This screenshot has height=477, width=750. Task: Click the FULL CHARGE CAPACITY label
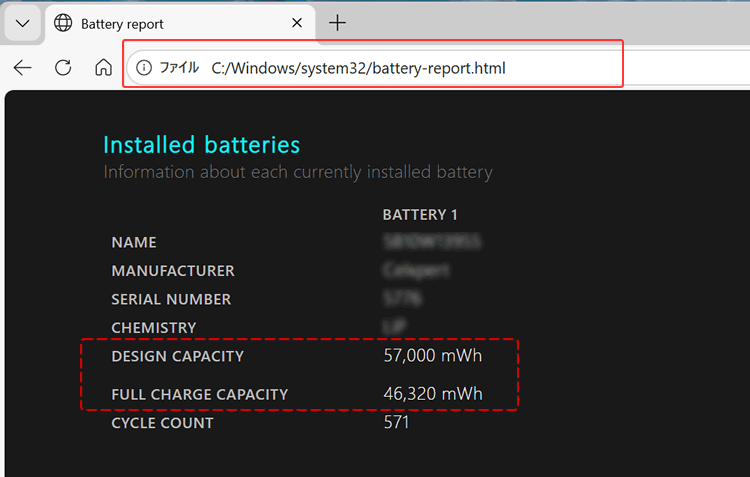point(199,395)
